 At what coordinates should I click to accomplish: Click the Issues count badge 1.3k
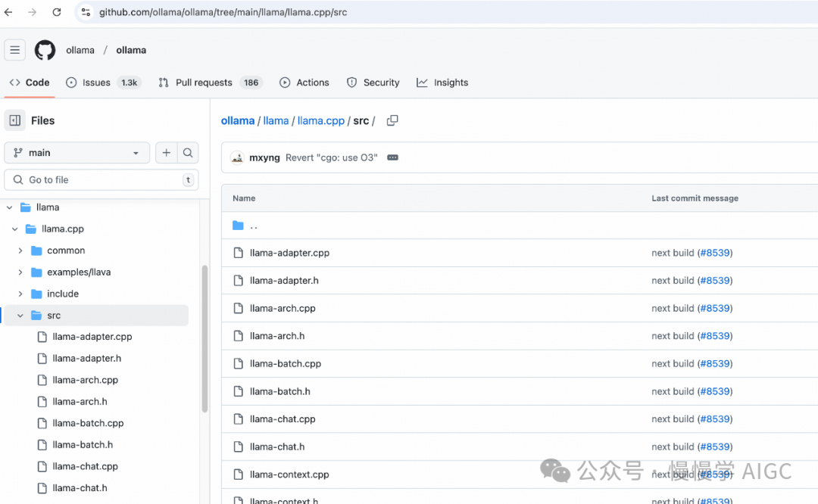coord(129,82)
